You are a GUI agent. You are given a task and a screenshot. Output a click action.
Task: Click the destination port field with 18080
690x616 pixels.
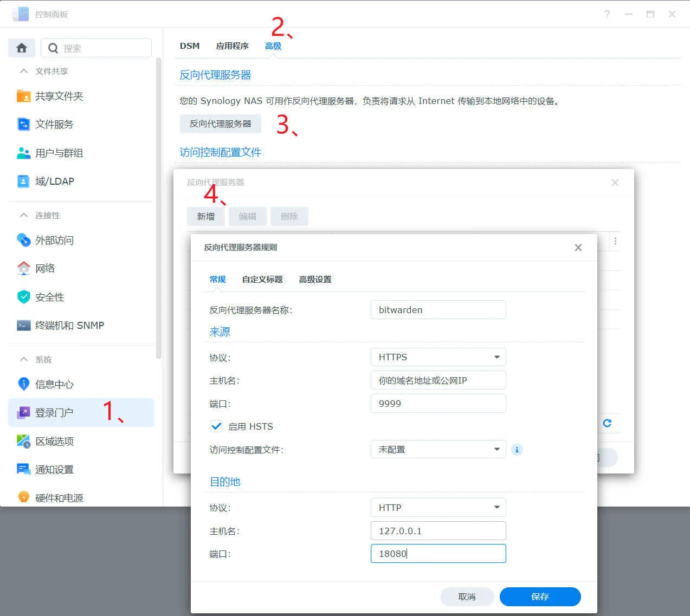tap(438, 554)
